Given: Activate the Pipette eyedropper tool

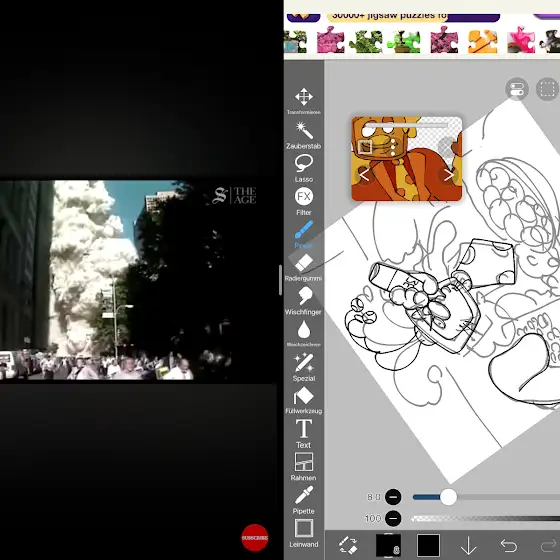Looking at the screenshot, I should click(x=304, y=500).
